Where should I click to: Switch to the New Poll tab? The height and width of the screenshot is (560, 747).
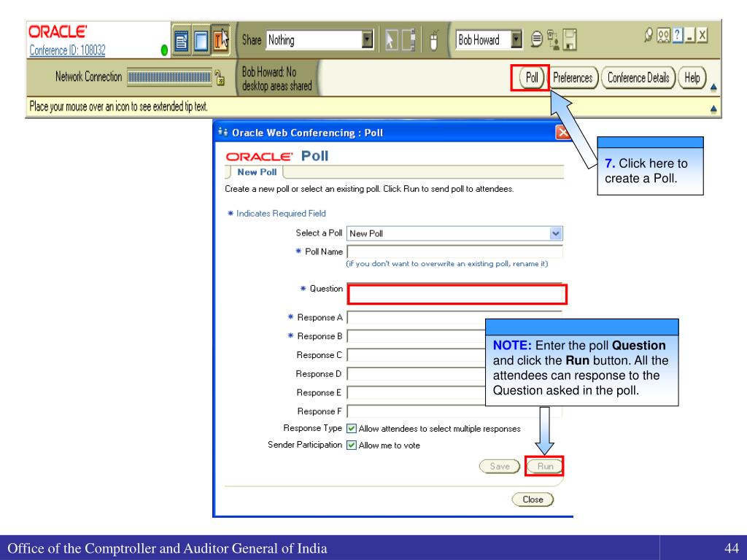(258, 172)
